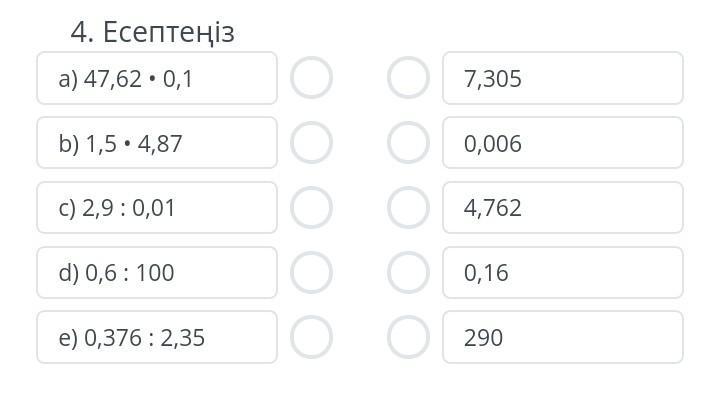720x414 pixels.
Task: Click expression box a) 47,62 • 0,1
Action: (x=157, y=78)
